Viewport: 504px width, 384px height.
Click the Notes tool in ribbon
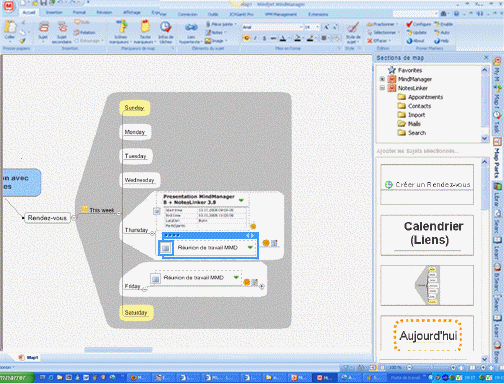(x=215, y=32)
